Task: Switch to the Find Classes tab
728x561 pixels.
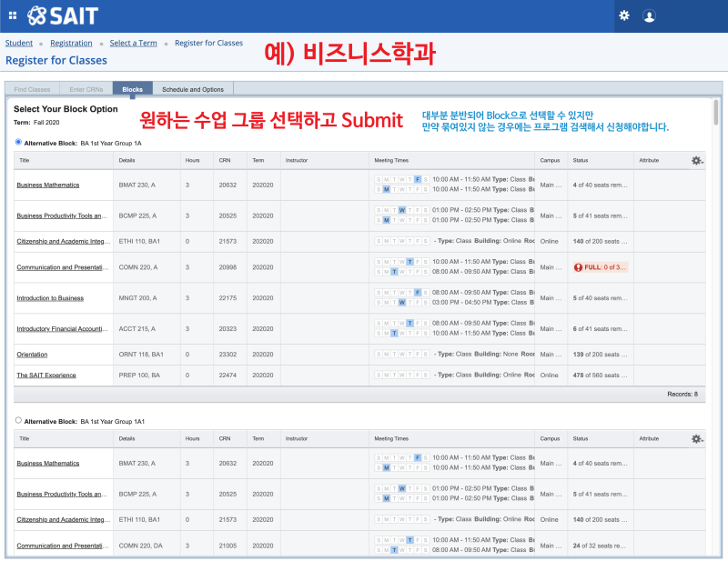Action: [32, 89]
